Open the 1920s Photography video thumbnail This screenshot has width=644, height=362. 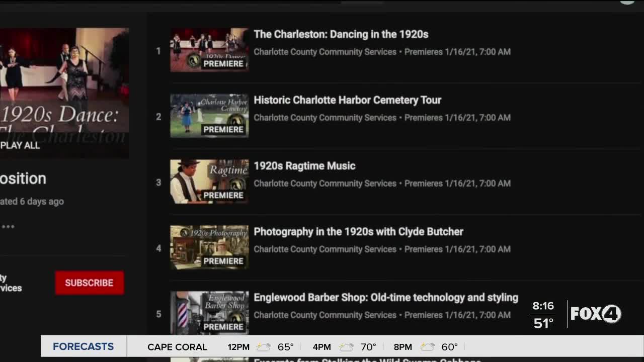click(x=209, y=247)
